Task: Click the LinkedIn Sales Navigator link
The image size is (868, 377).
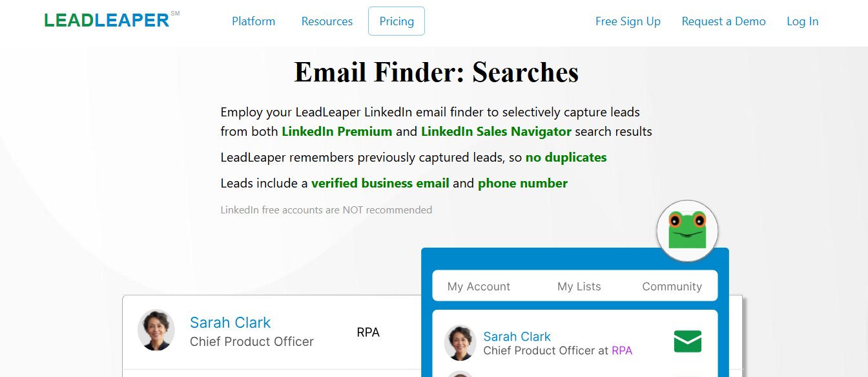Action: click(x=496, y=131)
